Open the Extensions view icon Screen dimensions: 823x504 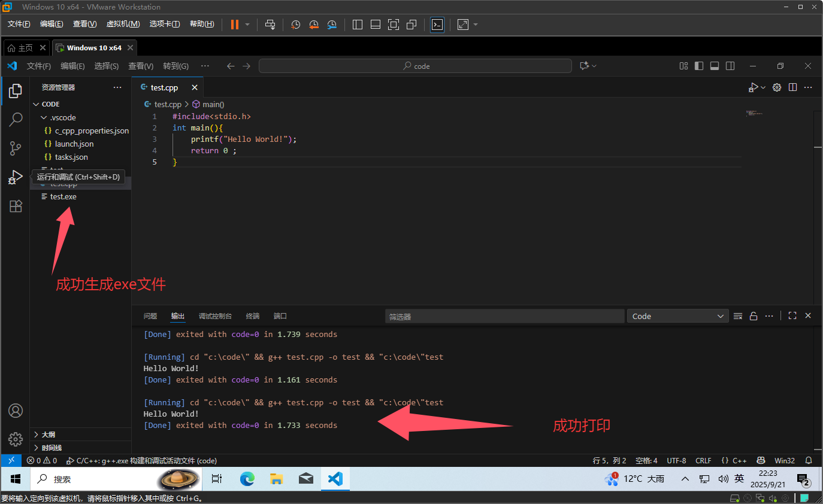click(16, 207)
